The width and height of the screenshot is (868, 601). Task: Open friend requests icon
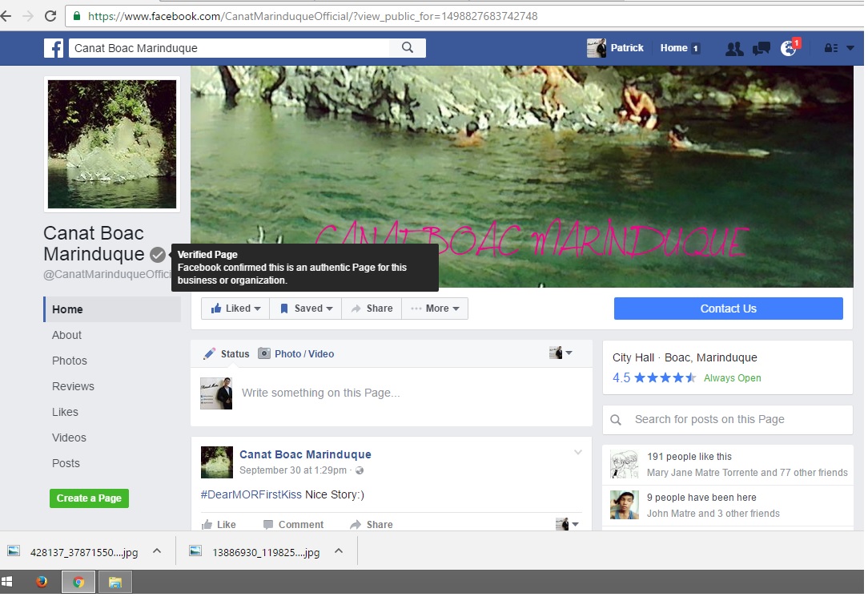point(734,49)
